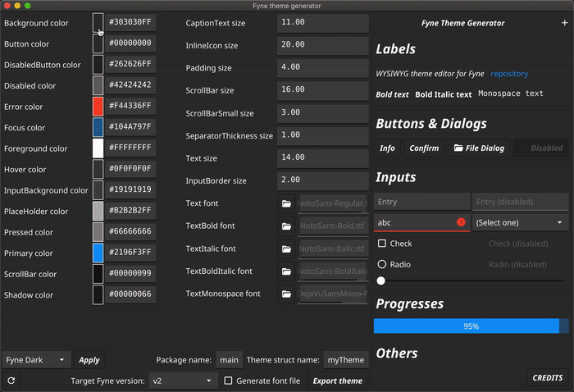This screenshot has height=392, width=574.
Task: Click the Apply button
Action: click(89, 360)
